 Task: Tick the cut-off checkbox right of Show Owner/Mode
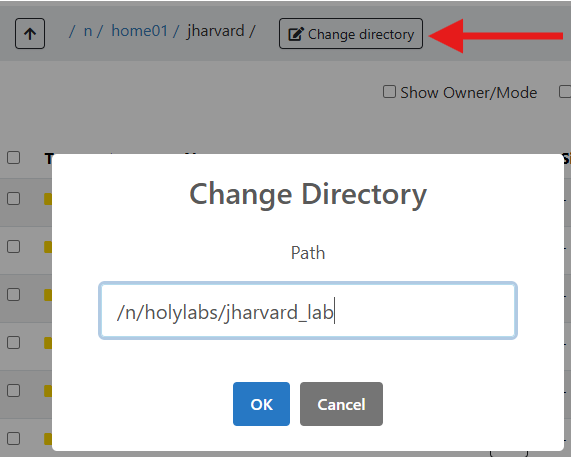click(x=565, y=92)
